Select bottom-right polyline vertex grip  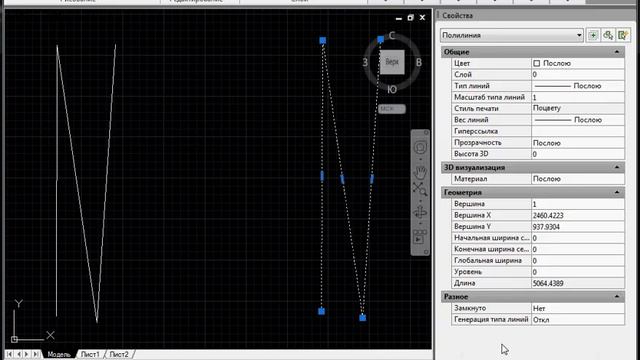[362, 318]
